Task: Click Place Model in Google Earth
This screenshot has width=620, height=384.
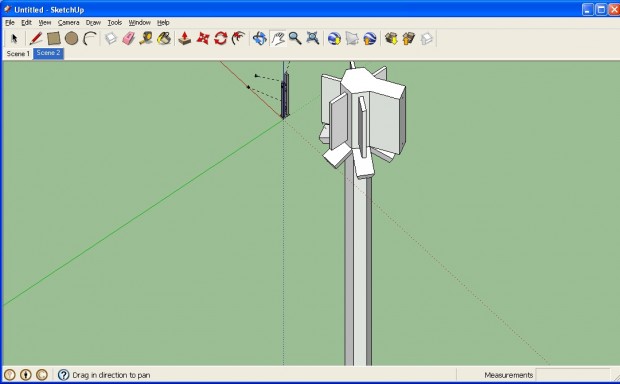Action: point(370,38)
